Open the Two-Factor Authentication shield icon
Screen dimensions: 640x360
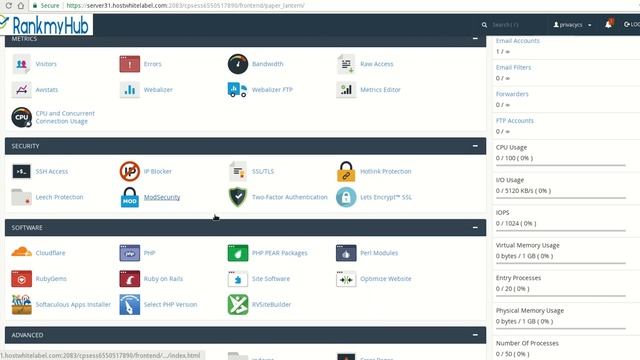click(x=238, y=197)
